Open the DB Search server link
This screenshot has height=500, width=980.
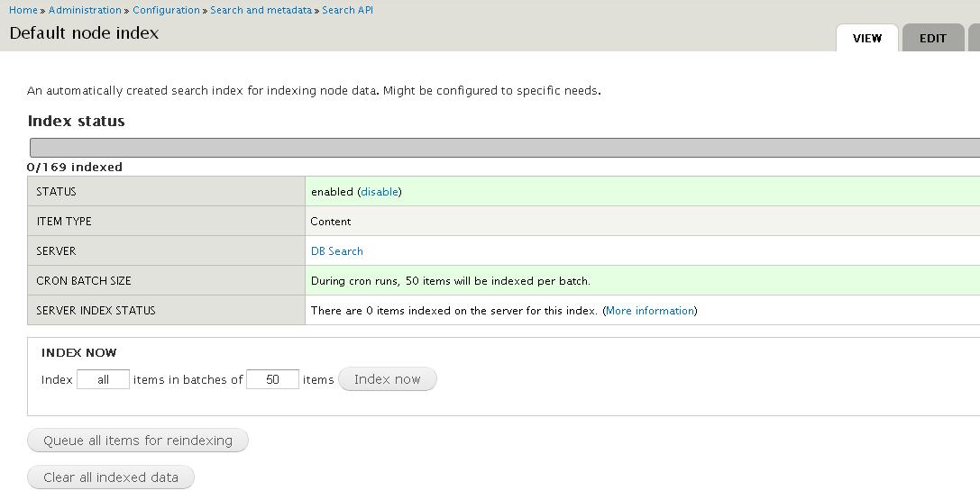337,251
